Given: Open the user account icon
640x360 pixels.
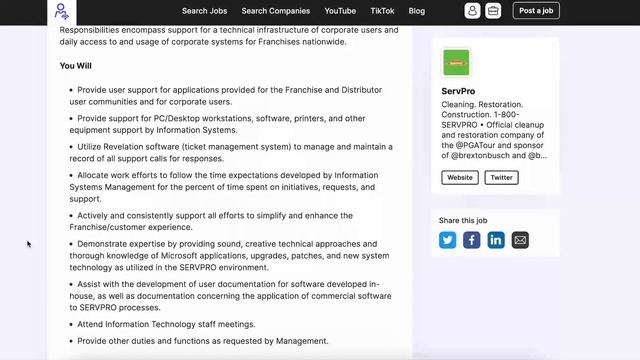Looking at the screenshot, I should click(472, 11).
